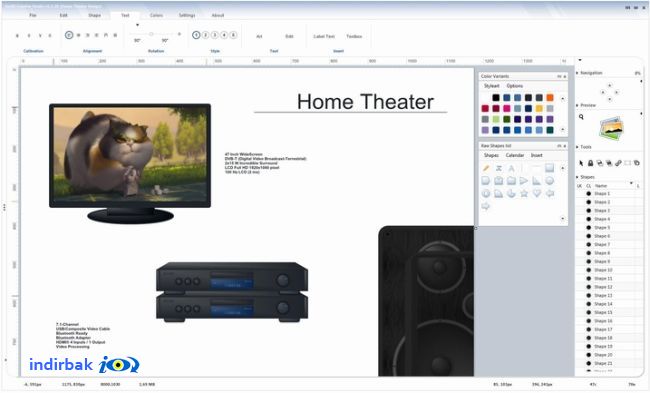650x393 pixels.
Task: Click the Label Text insert button
Action: point(324,36)
